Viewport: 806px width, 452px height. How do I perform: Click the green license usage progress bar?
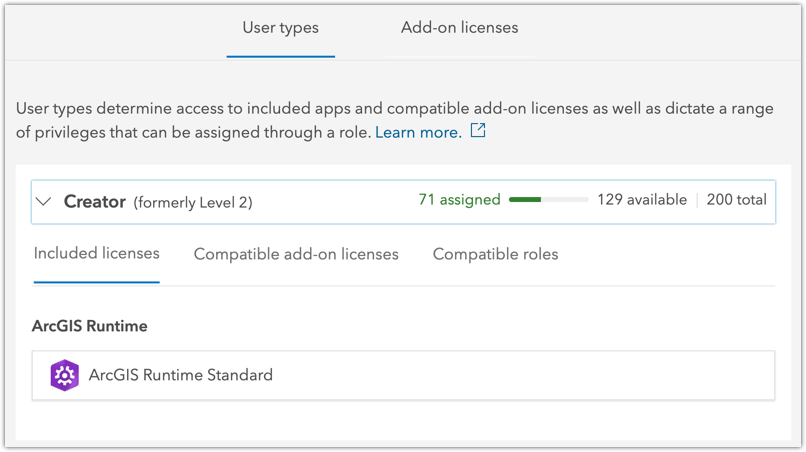(548, 200)
